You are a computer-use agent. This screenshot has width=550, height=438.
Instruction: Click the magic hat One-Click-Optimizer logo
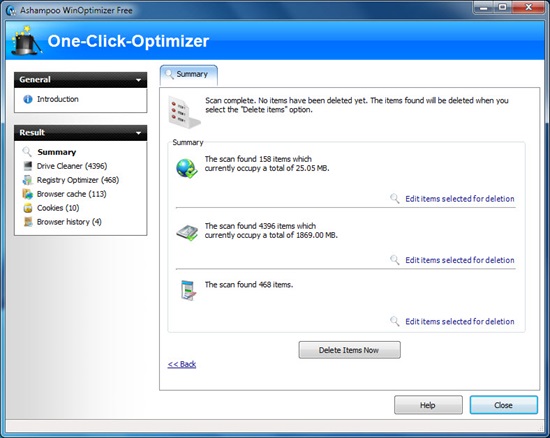click(25, 41)
